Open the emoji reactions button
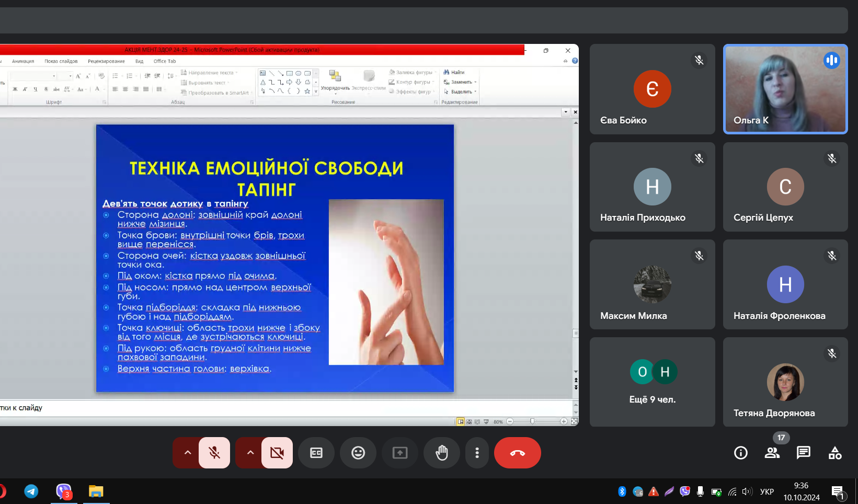858x504 pixels. coord(358,453)
